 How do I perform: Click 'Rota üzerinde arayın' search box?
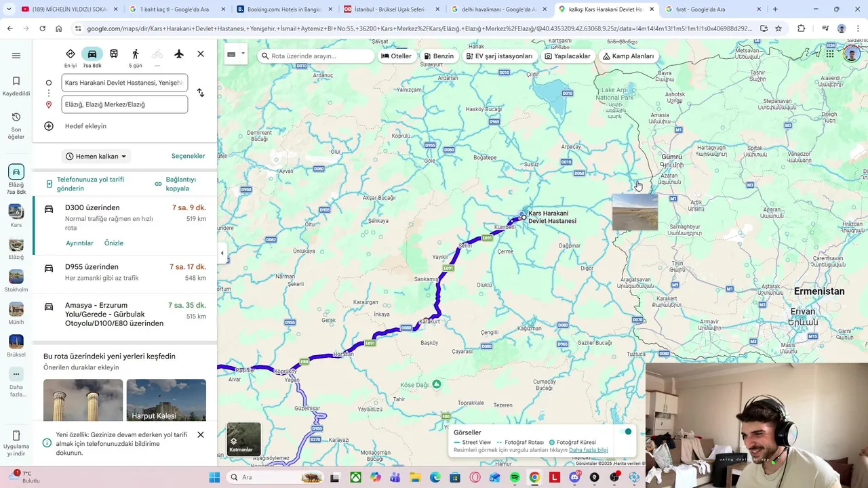point(316,56)
